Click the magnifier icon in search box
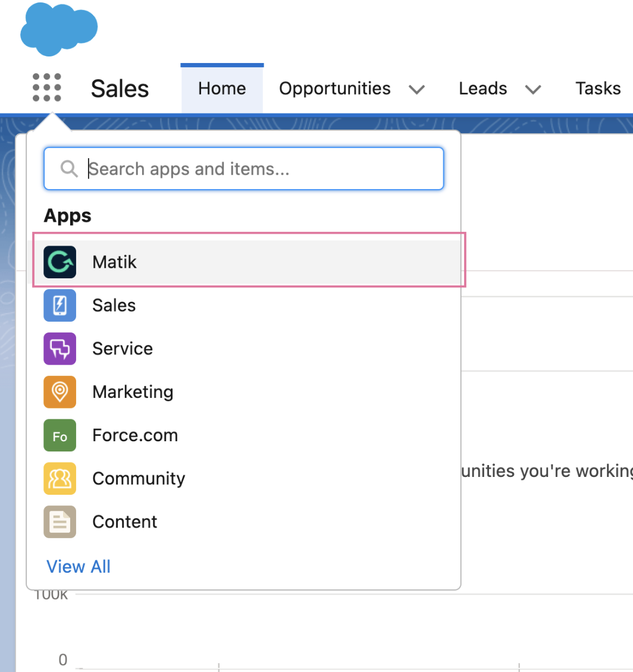Image resolution: width=633 pixels, height=672 pixels. (x=68, y=169)
